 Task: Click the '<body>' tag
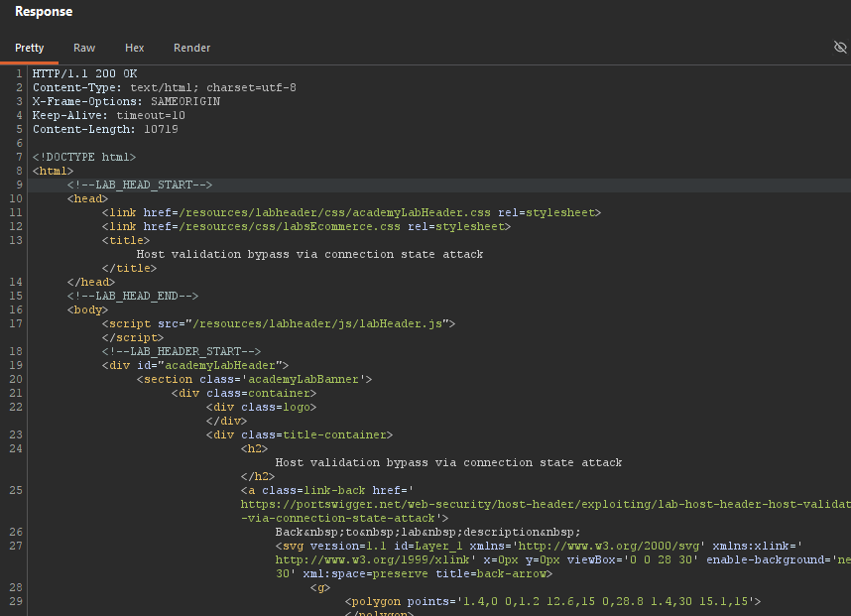coord(87,309)
